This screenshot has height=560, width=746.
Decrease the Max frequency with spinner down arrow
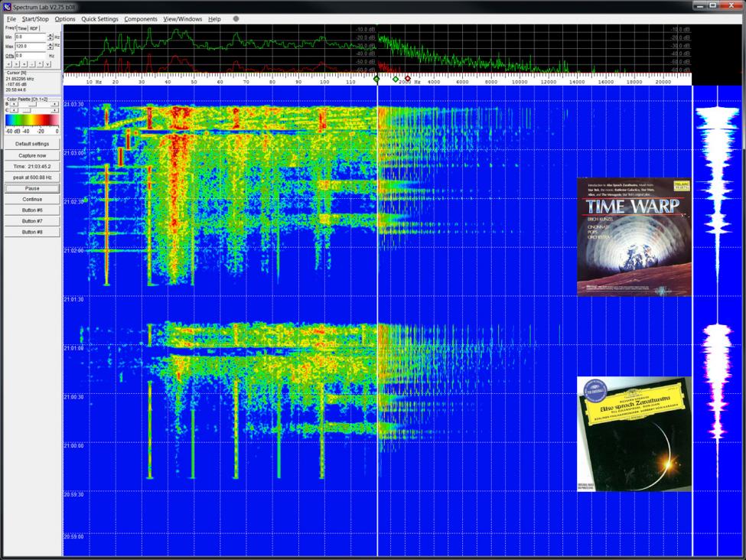pos(50,48)
